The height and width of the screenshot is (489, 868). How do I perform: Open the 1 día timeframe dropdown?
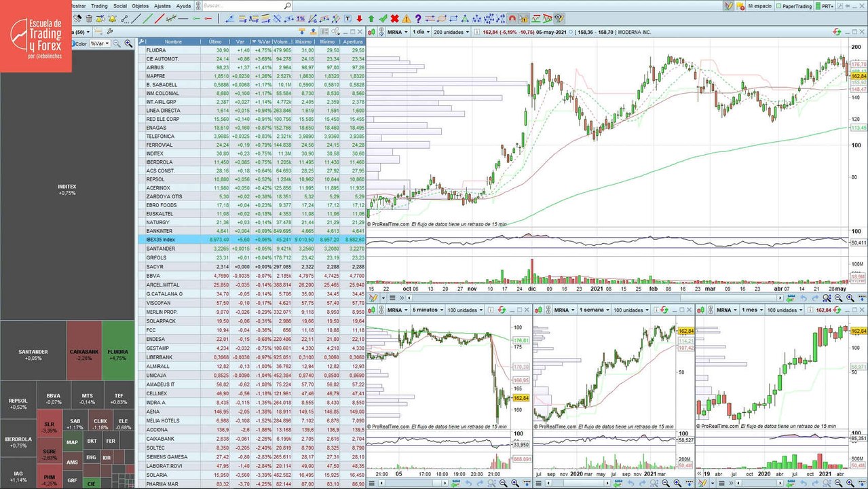tap(421, 32)
